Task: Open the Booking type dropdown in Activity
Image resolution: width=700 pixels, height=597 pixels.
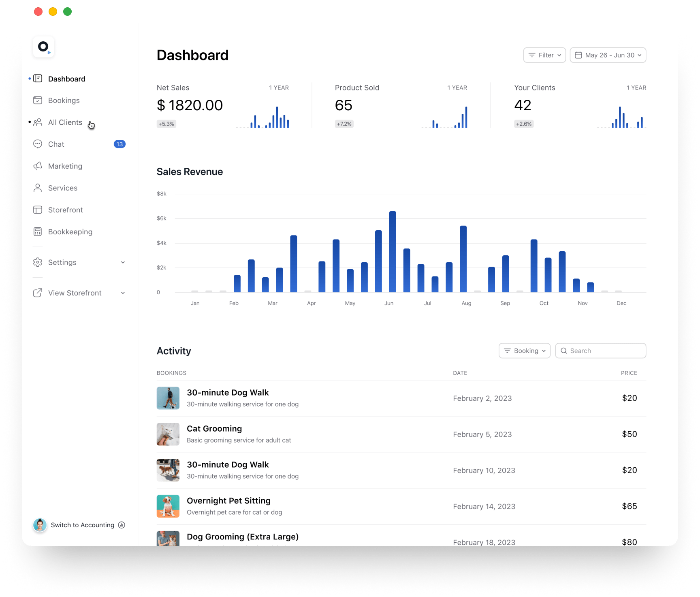Action: (524, 351)
